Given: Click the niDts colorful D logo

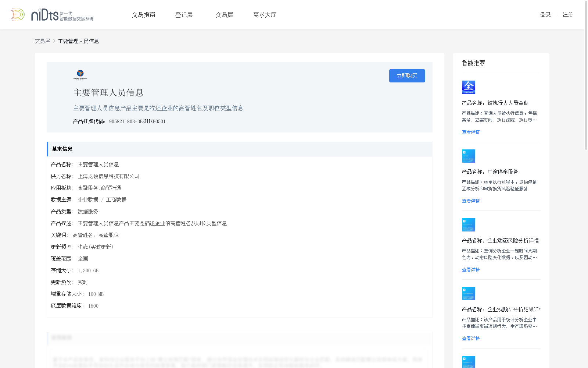Looking at the screenshot, I should click(18, 15).
